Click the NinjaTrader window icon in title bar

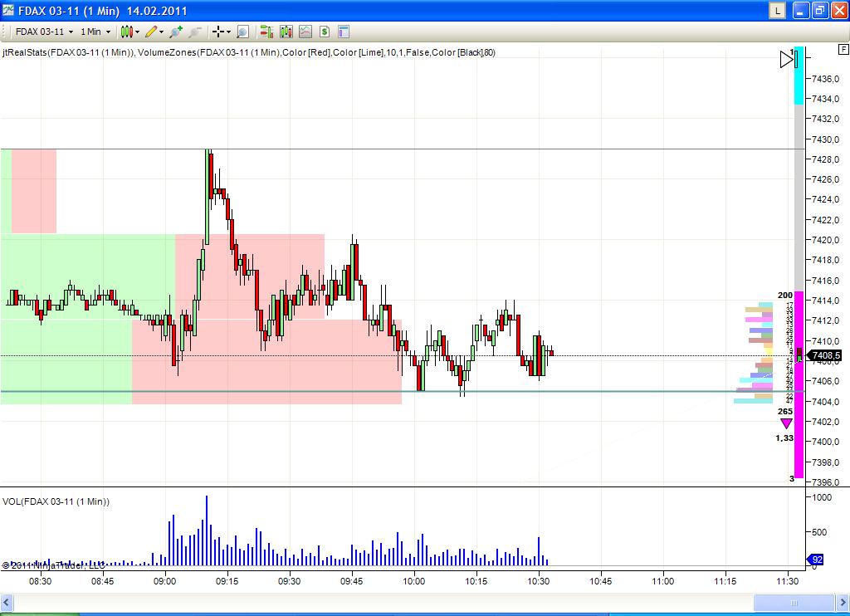pos(8,10)
